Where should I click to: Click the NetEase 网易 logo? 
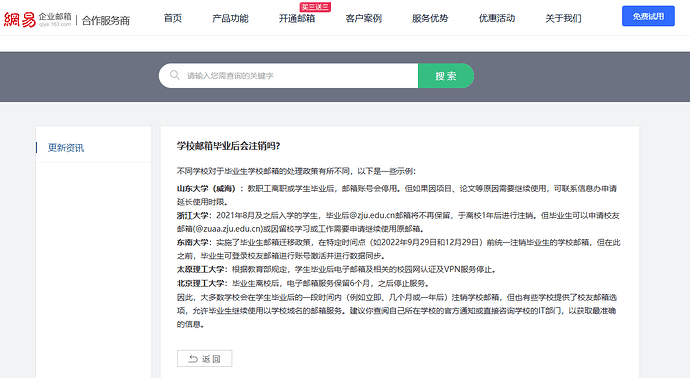[x=20, y=20]
